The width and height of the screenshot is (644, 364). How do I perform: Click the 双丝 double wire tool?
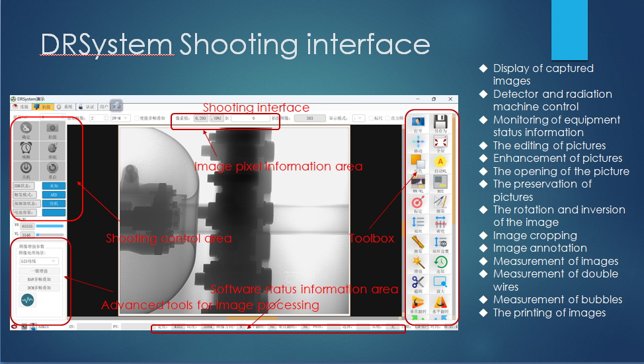click(418, 224)
